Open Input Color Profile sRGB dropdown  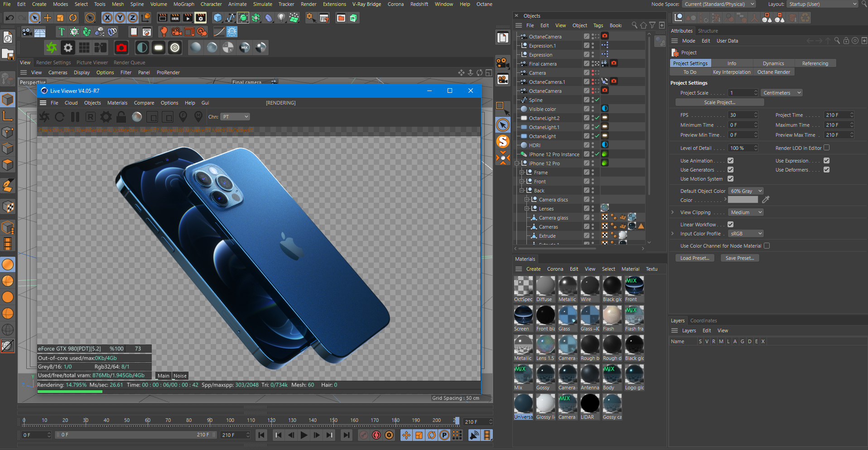click(746, 234)
